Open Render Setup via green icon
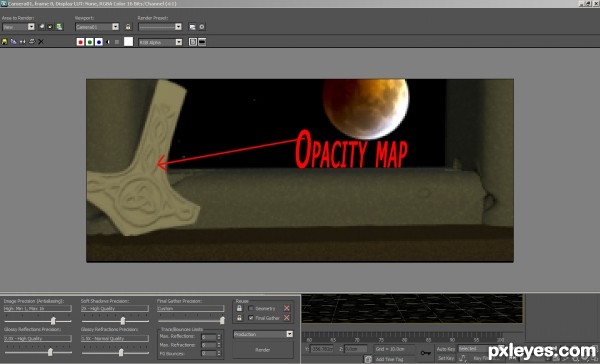 (59, 27)
